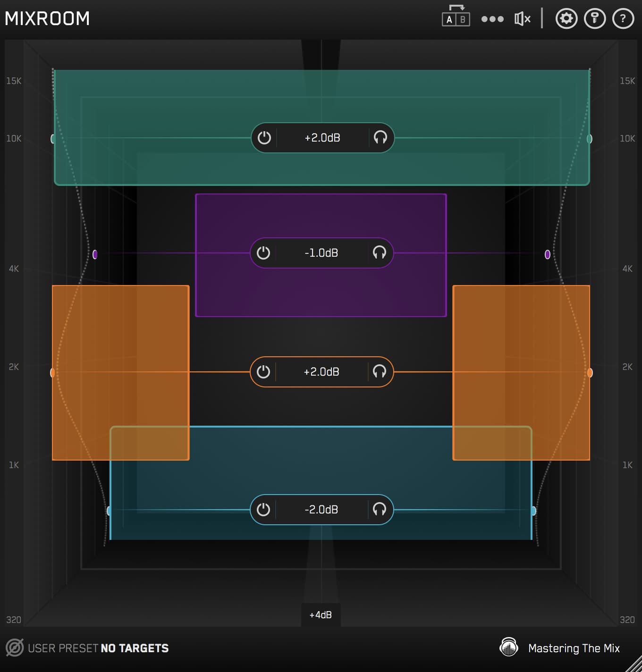
Task: Power off the teal +2.0dB band
Action: click(x=265, y=138)
